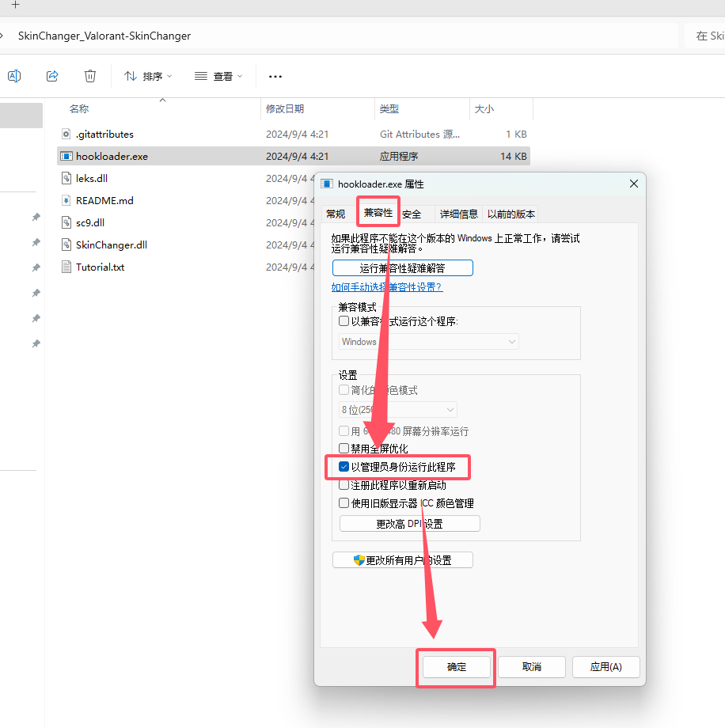Screen dimensions: 725x728
Task: Enable 禁用全屏优化 checkbox
Action: point(344,449)
